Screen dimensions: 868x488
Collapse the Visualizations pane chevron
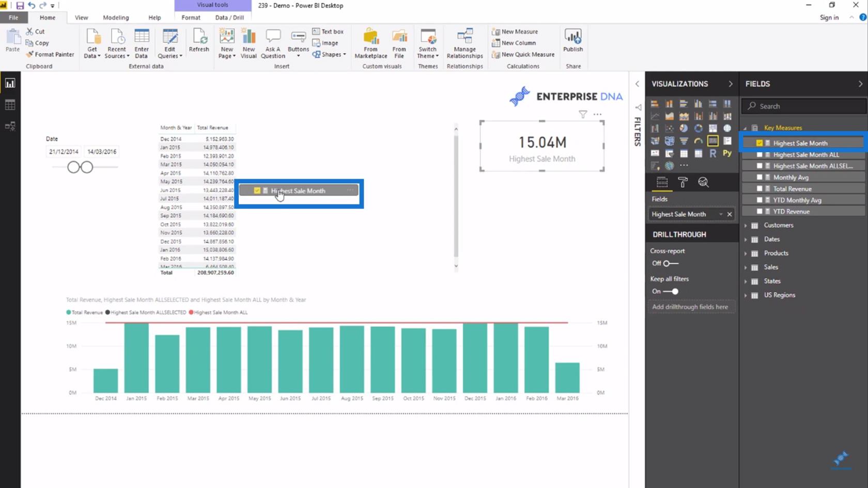(730, 84)
